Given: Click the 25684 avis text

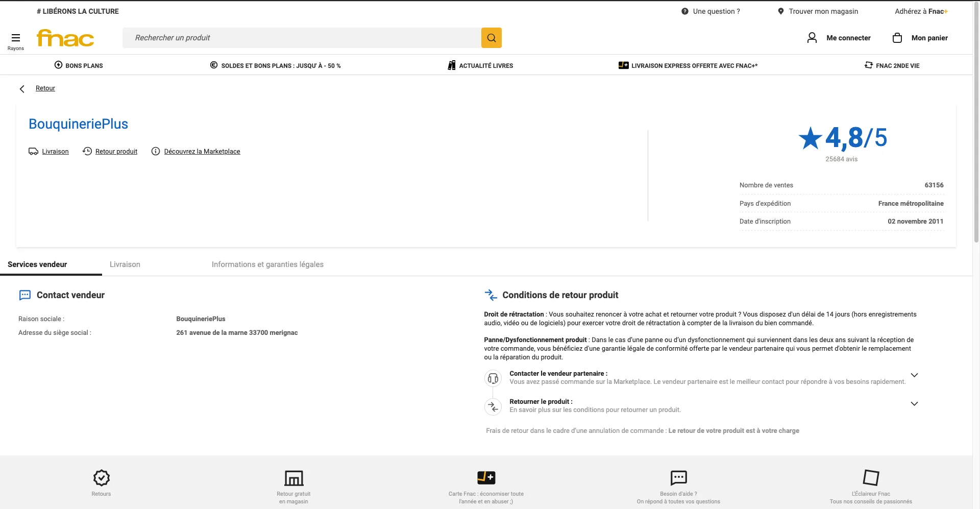Looking at the screenshot, I should click(x=841, y=159).
